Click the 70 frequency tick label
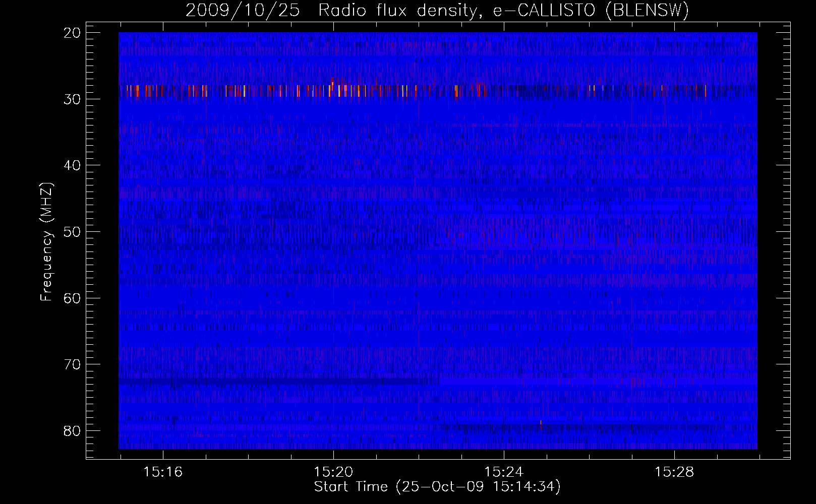The height and width of the screenshot is (504, 816). coord(73,364)
